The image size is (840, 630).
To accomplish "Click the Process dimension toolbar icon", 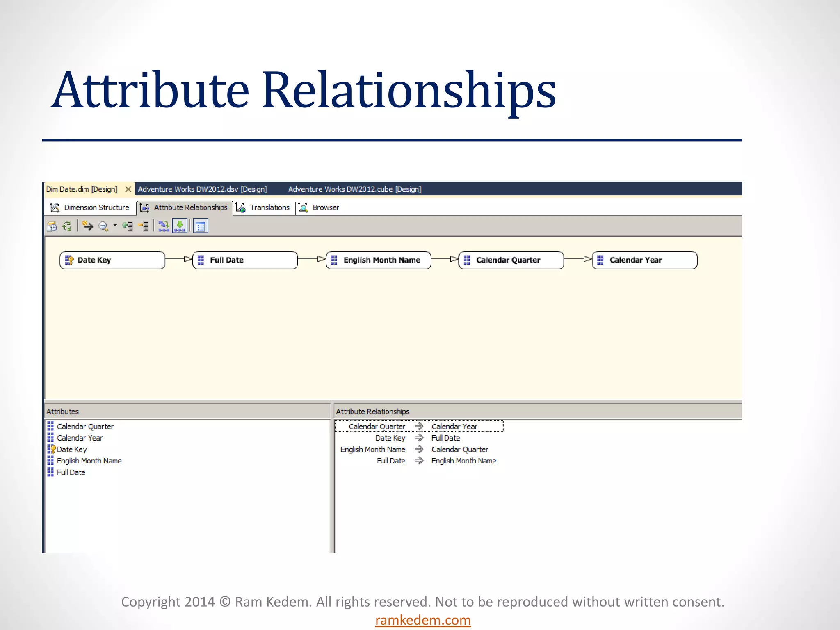I will (52, 226).
